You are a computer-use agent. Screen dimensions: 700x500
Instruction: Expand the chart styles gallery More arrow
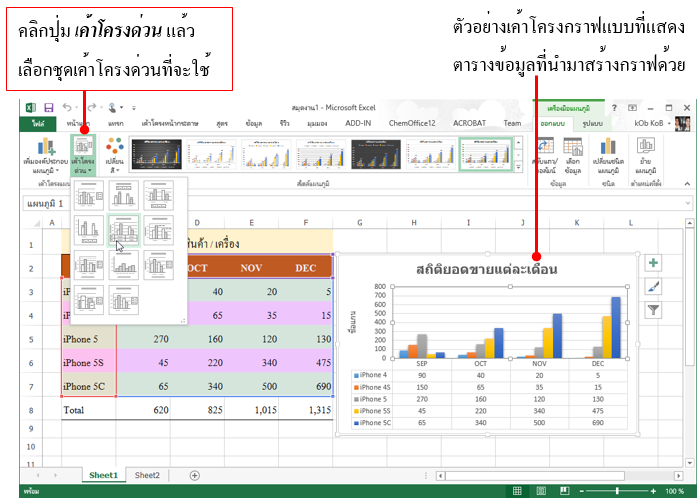pos(521,168)
